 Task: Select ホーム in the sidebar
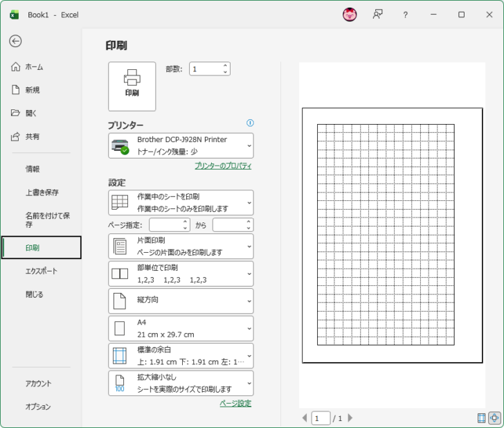click(41, 67)
